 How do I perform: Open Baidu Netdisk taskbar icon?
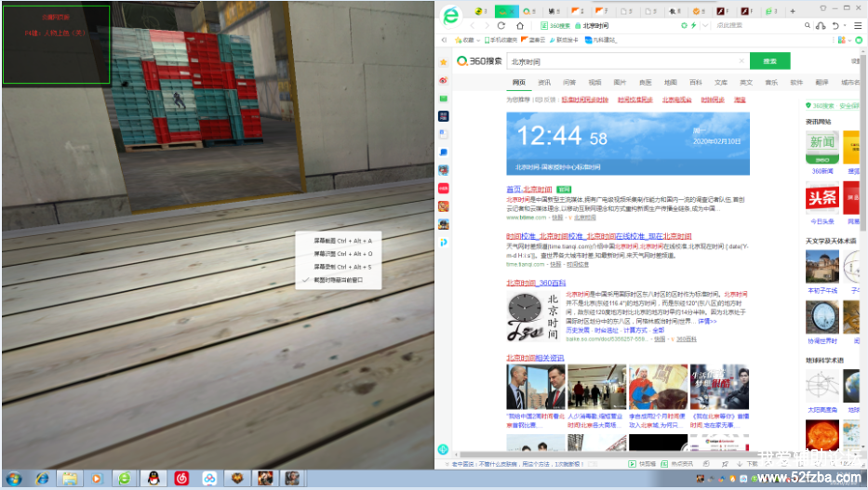click(209, 479)
